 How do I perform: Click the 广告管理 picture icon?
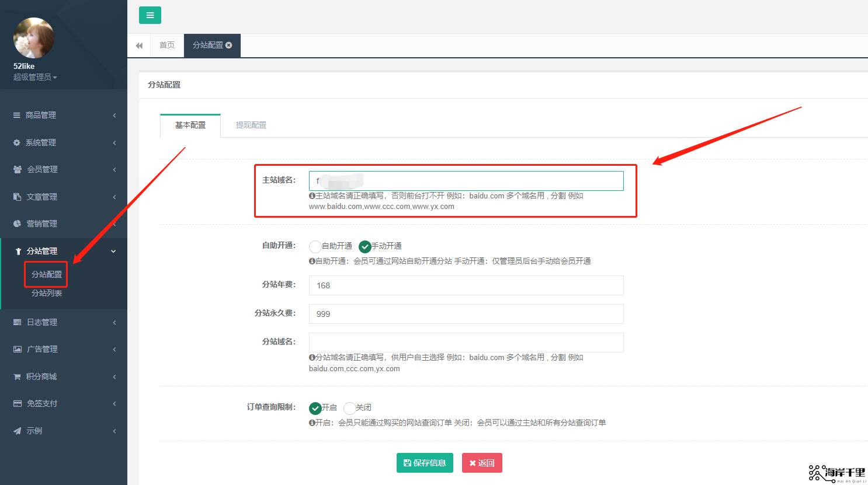pyautogui.click(x=17, y=349)
